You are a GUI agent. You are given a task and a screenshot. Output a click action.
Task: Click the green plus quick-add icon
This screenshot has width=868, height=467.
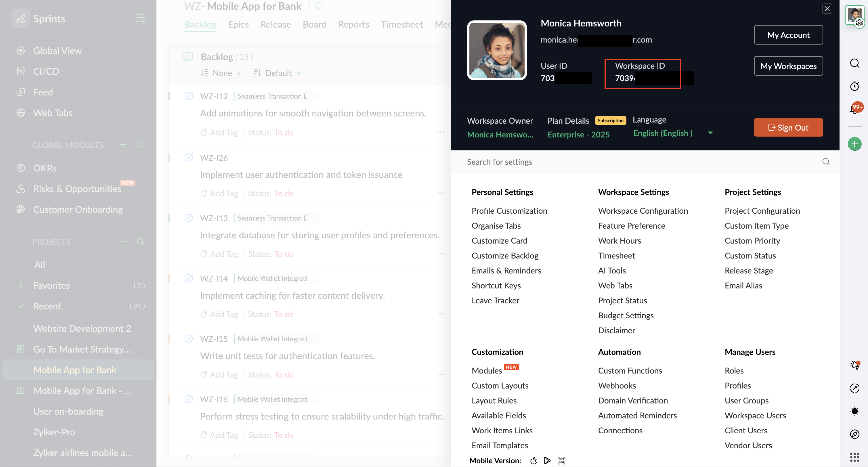tap(854, 144)
